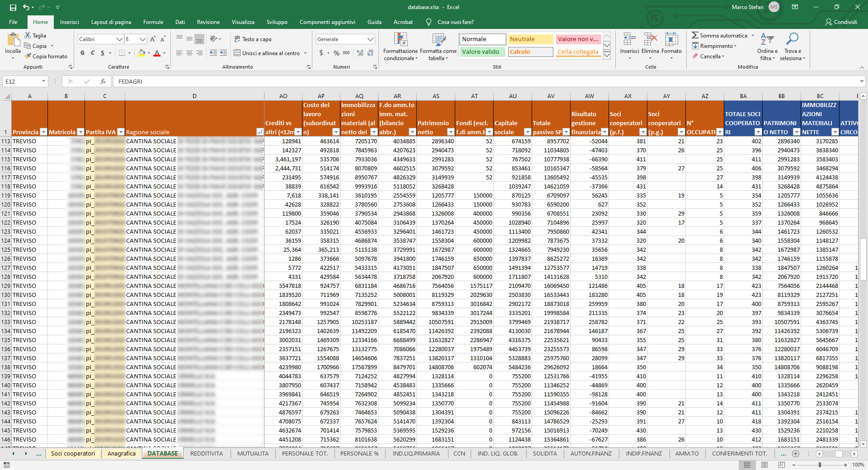Apply red font color A
Screen dimensions: 868x470
pos(157,53)
